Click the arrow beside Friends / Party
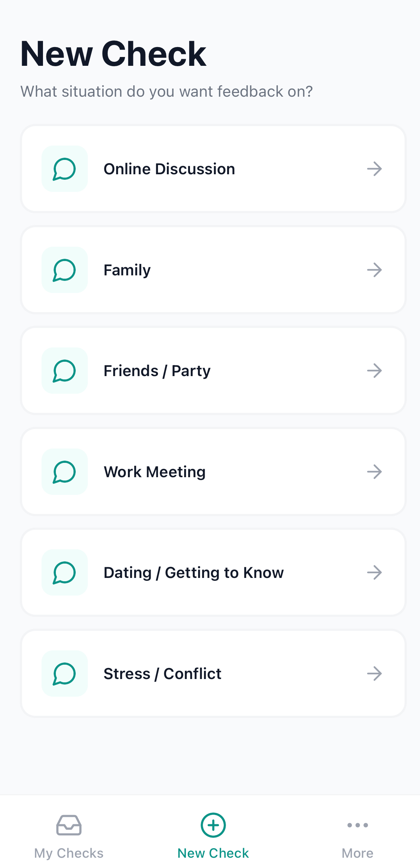The width and height of the screenshot is (420, 868). 374,371
